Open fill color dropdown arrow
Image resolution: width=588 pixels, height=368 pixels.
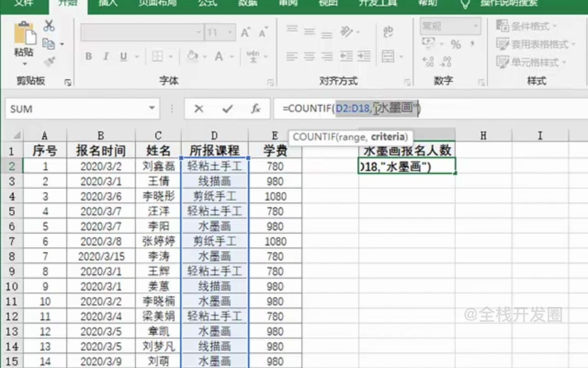tap(204, 56)
